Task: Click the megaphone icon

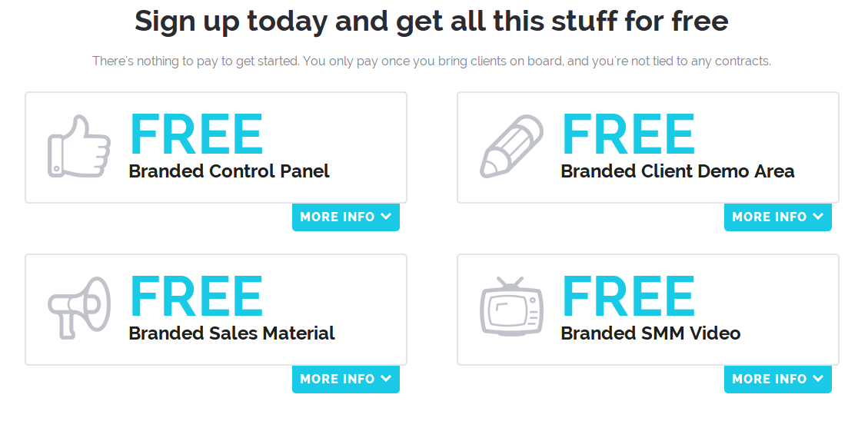Action: [x=79, y=307]
